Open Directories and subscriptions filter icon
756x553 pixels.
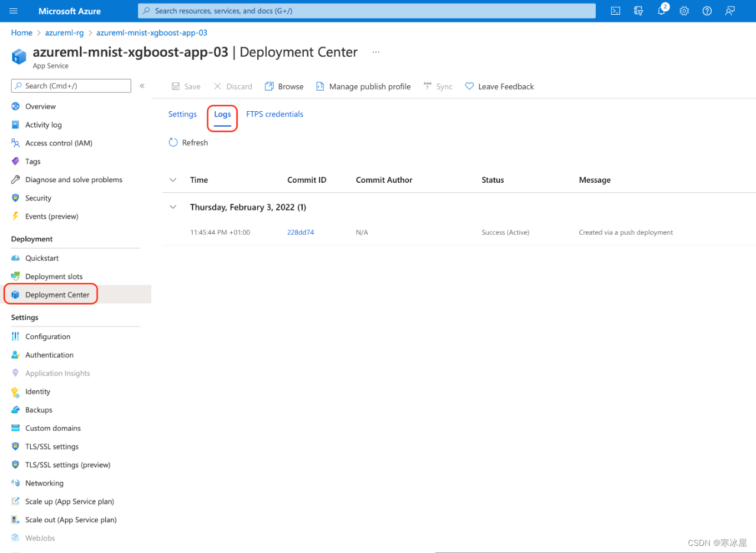coord(638,11)
